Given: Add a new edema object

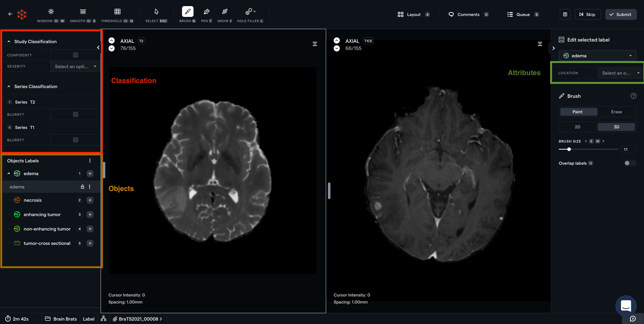Looking at the screenshot, I should pyautogui.click(x=90, y=173).
